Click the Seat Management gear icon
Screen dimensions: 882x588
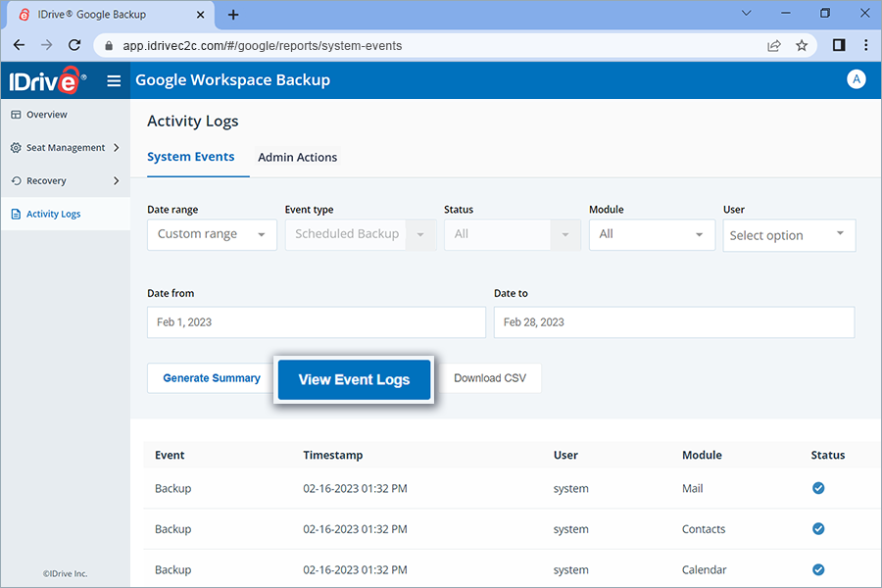[x=16, y=147]
